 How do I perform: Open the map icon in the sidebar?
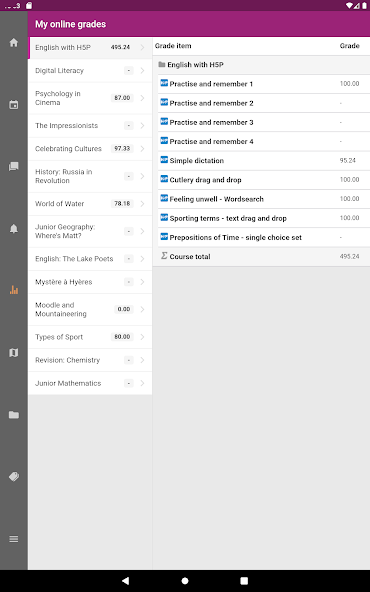pyautogui.click(x=14, y=353)
